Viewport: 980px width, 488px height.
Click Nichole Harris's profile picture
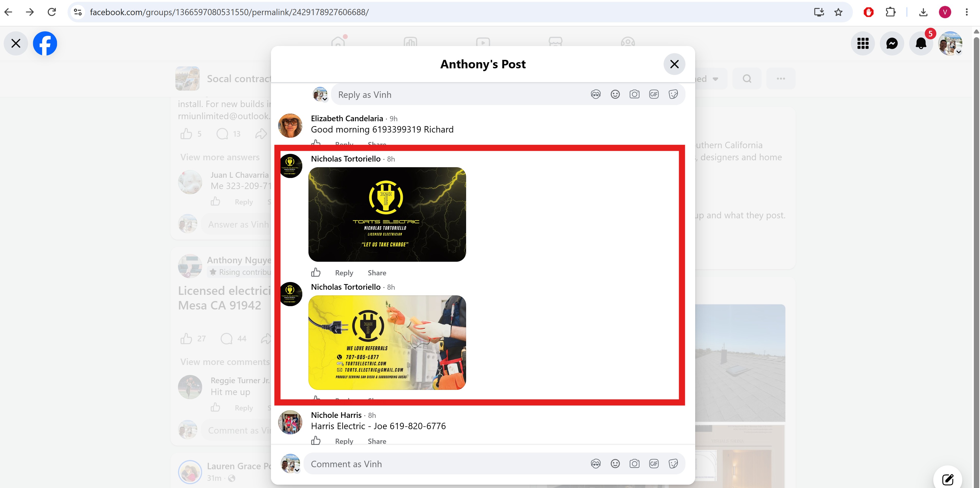point(290,422)
